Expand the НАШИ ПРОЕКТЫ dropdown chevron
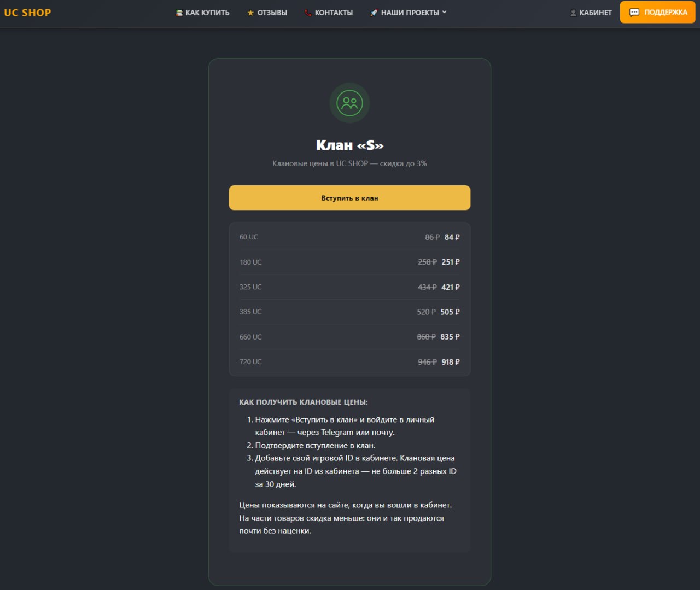 pyautogui.click(x=445, y=12)
